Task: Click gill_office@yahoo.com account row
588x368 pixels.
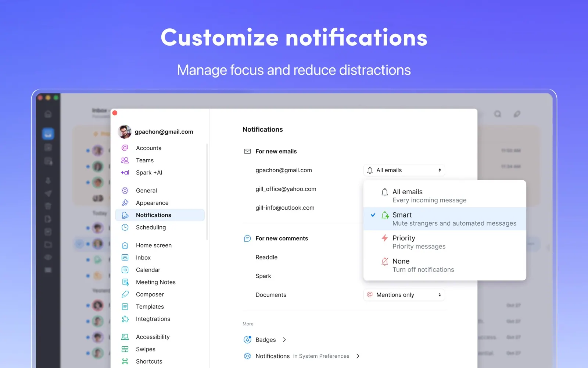Action: tap(286, 189)
